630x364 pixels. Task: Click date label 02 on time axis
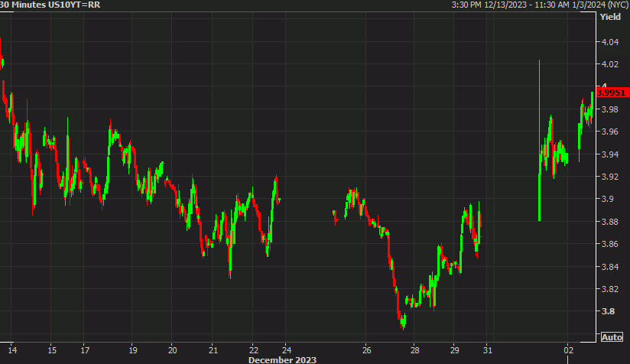tap(568, 350)
